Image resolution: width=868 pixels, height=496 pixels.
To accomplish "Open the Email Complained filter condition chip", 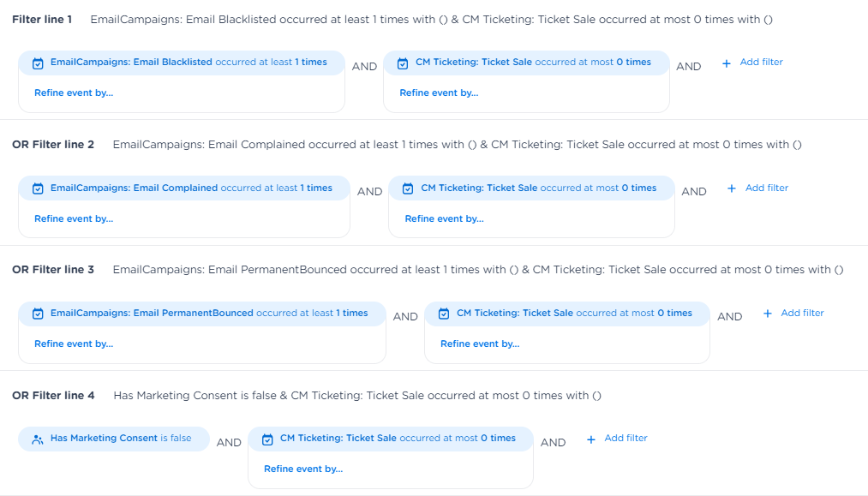I will [184, 188].
